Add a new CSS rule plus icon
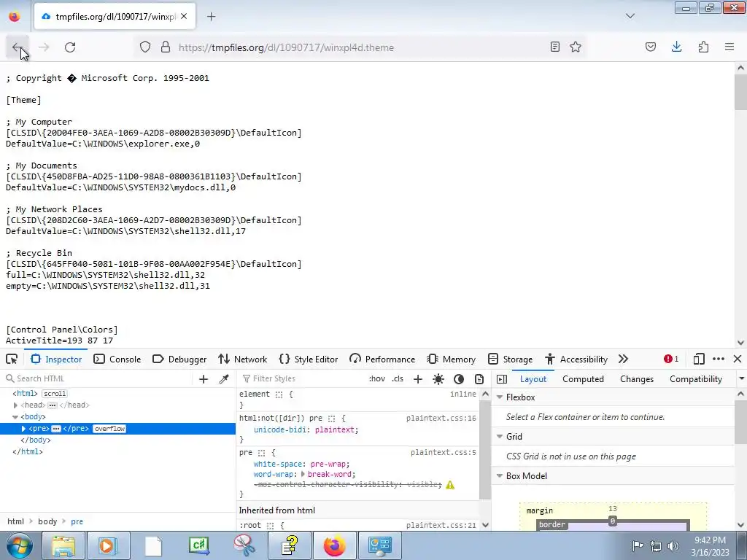Screen dimensions: 747x560 pyautogui.click(x=418, y=379)
